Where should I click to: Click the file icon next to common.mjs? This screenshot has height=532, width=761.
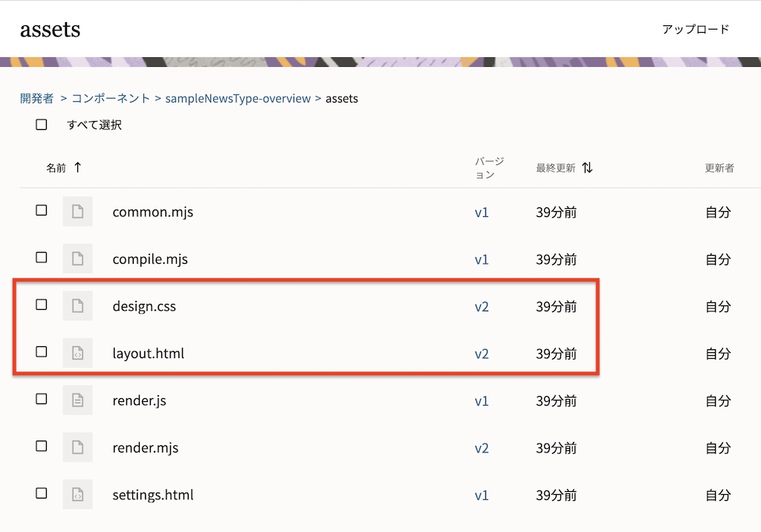pyautogui.click(x=77, y=212)
